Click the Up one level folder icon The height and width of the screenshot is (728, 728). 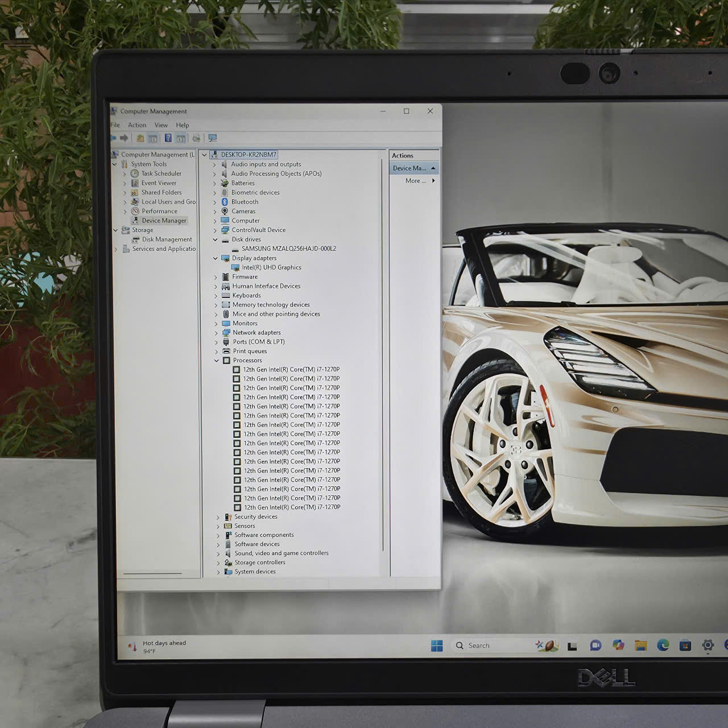[x=140, y=138]
